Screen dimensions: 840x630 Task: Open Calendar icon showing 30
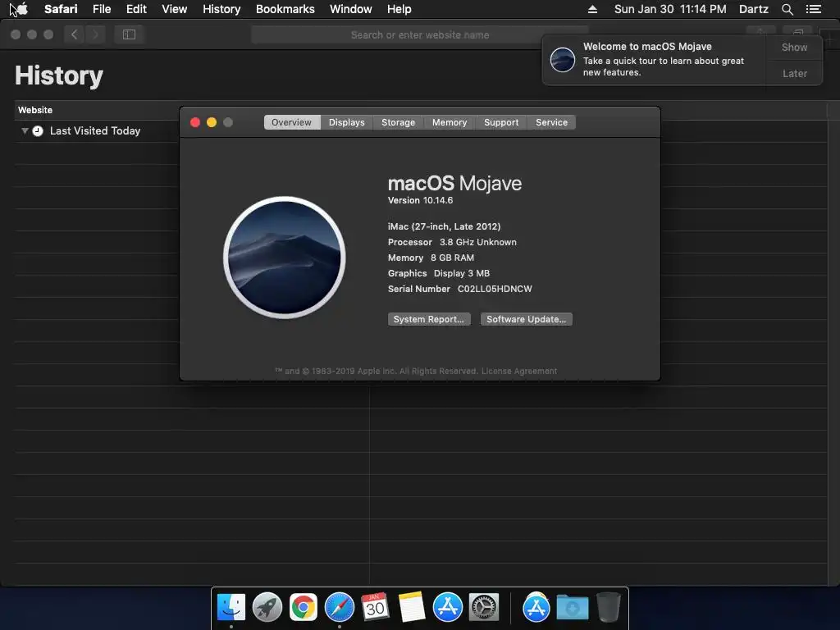pos(375,607)
